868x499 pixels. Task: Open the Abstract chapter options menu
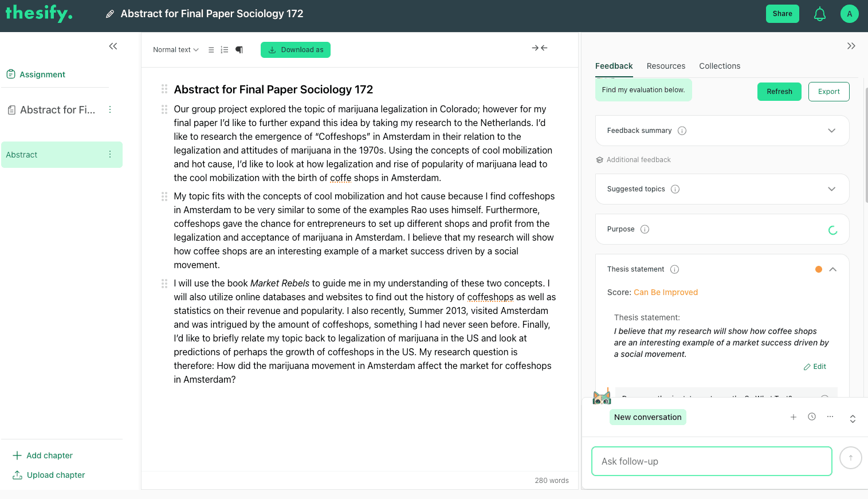pyautogui.click(x=110, y=155)
